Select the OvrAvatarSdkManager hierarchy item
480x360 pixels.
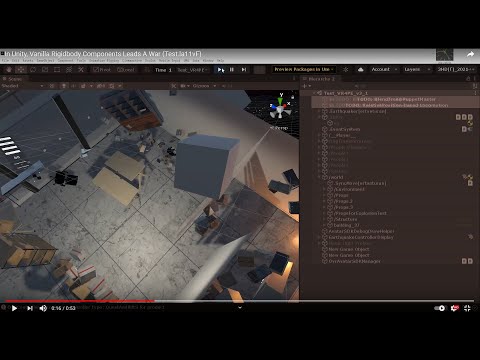[x=354, y=261]
